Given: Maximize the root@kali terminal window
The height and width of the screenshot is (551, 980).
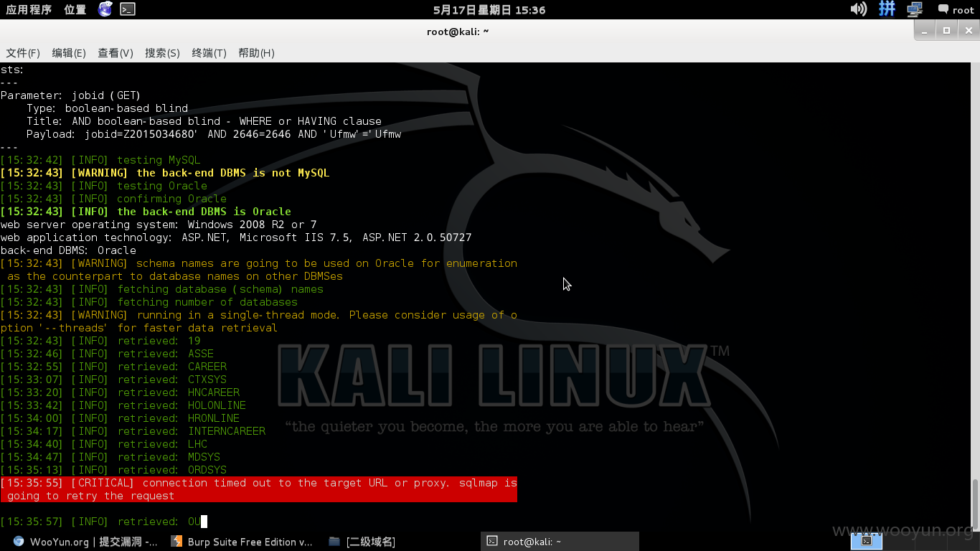Looking at the screenshot, I should [x=946, y=30].
